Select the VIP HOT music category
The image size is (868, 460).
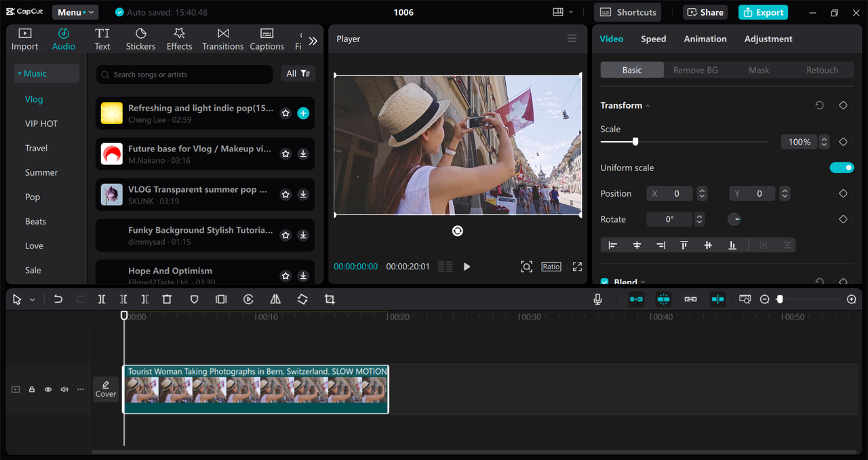coord(41,123)
